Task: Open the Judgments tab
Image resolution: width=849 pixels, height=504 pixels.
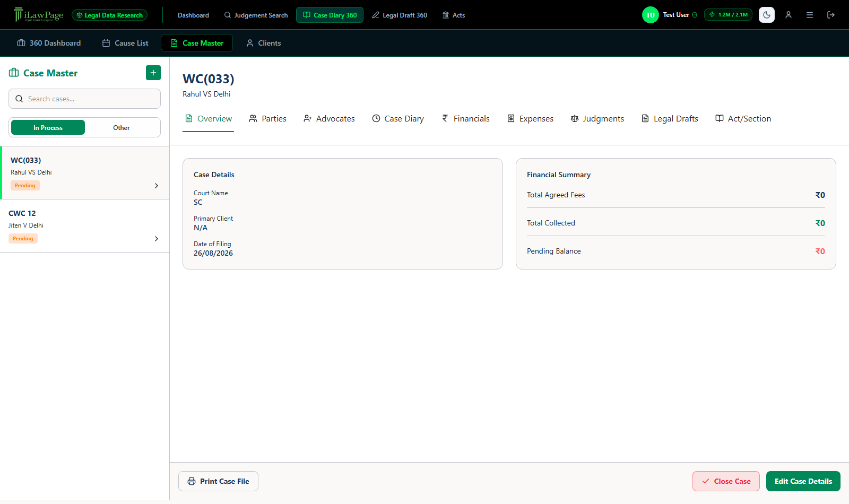Action: click(597, 119)
